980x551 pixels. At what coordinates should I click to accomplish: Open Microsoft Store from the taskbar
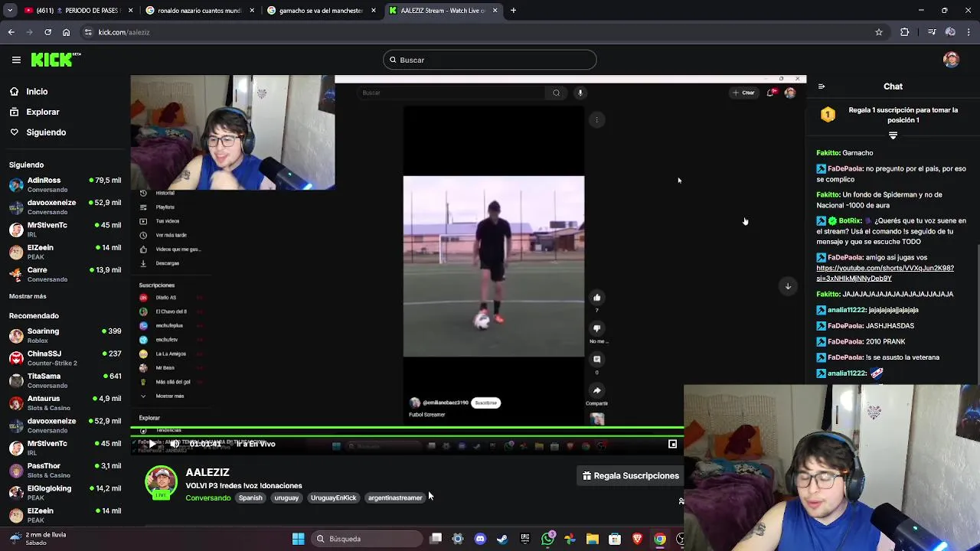coord(615,539)
